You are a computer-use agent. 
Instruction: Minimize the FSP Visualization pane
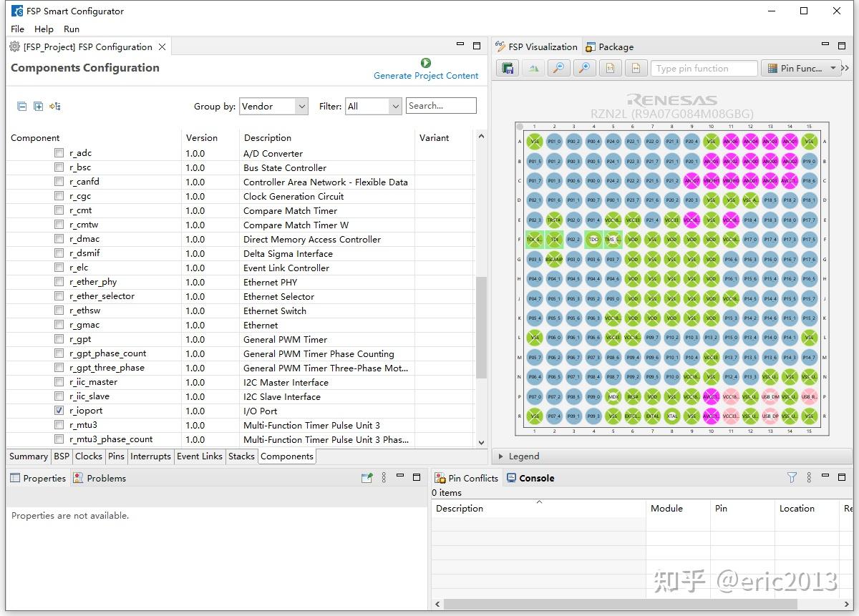point(825,44)
